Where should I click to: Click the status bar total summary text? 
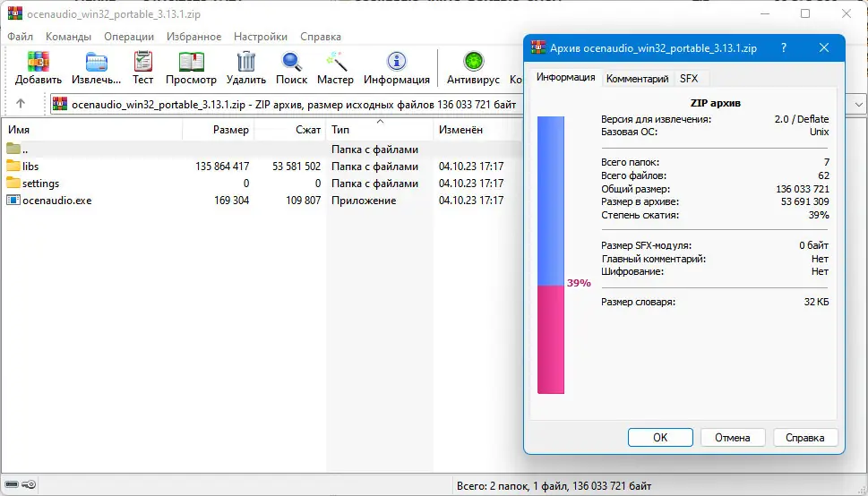554,486
